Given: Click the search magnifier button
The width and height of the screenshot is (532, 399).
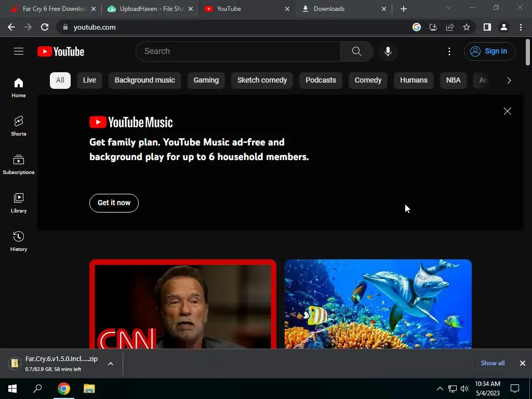Looking at the screenshot, I should pyautogui.click(x=356, y=51).
